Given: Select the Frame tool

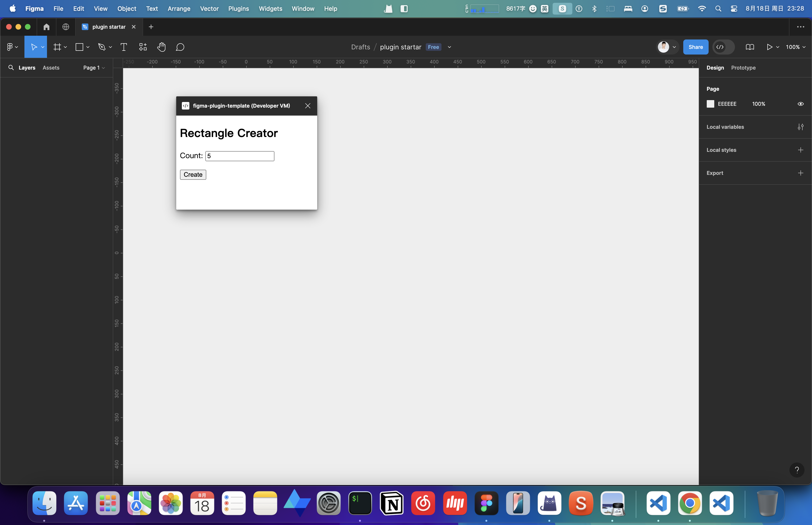Looking at the screenshot, I should pyautogui.click(x=57, y=47).
